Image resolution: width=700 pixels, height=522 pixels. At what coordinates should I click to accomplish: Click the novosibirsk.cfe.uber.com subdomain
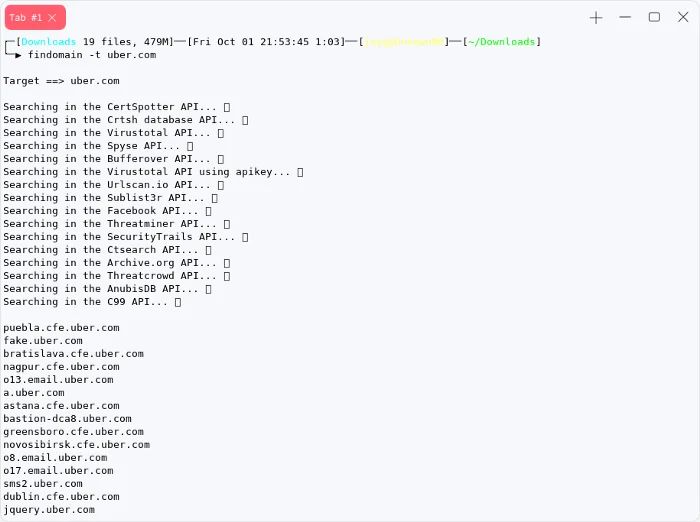coord(77,445)
